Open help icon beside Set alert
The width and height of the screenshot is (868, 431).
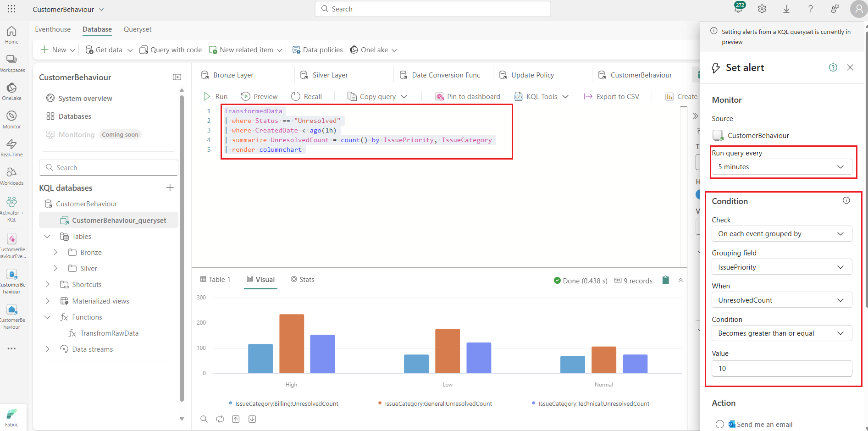tap(833, 67)
